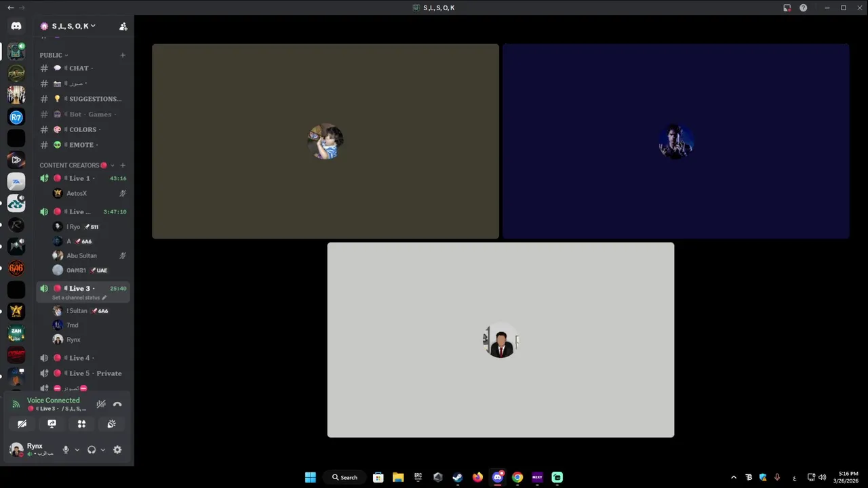Open the SUGGESTIONS text channel

click(83, 98)
